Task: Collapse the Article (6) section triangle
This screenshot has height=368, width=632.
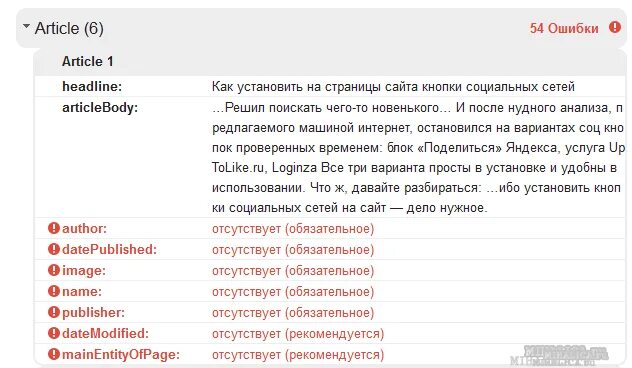Action: (26, 26)
